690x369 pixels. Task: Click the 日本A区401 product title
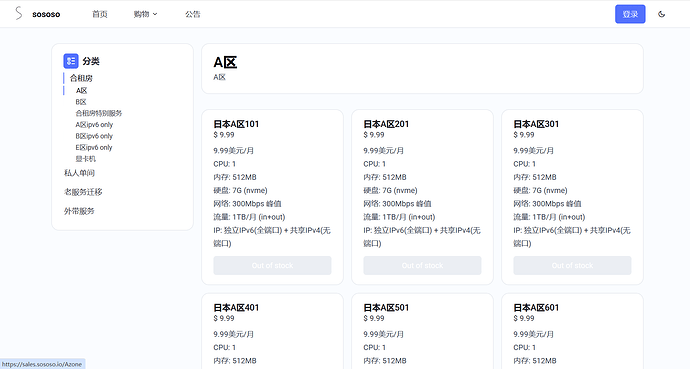click(x=236, y=307)
